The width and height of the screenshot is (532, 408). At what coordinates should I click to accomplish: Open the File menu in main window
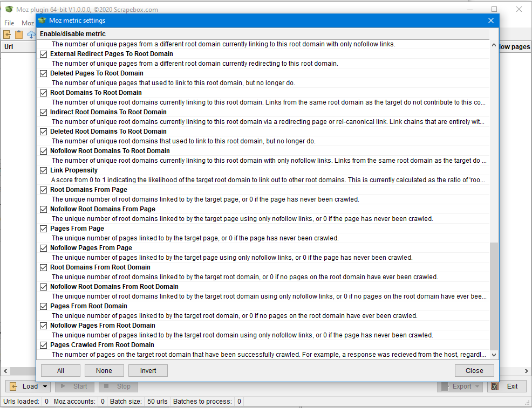pyautogui.click(x=9, y=23)
